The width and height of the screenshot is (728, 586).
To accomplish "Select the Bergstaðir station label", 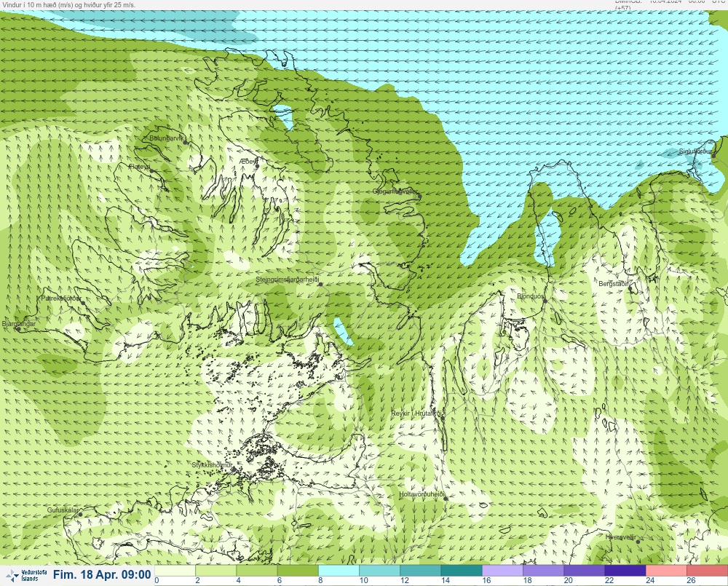I will click(613, 283).
